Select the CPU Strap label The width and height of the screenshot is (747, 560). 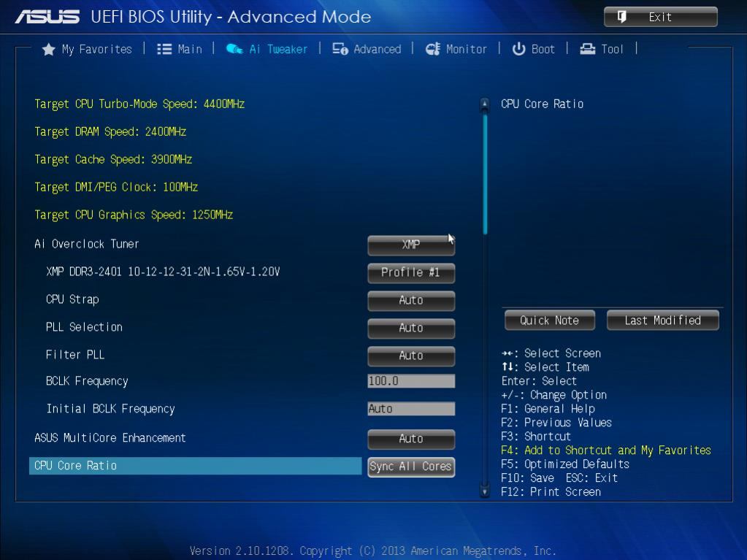point(72,299)
